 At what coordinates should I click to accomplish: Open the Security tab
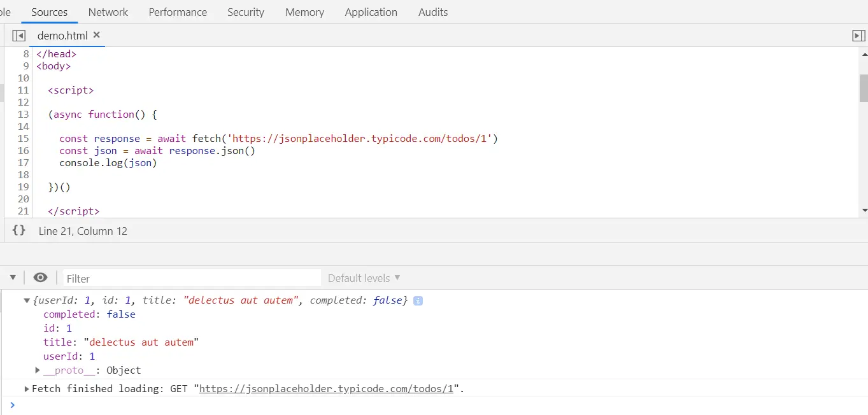(246, 12)
